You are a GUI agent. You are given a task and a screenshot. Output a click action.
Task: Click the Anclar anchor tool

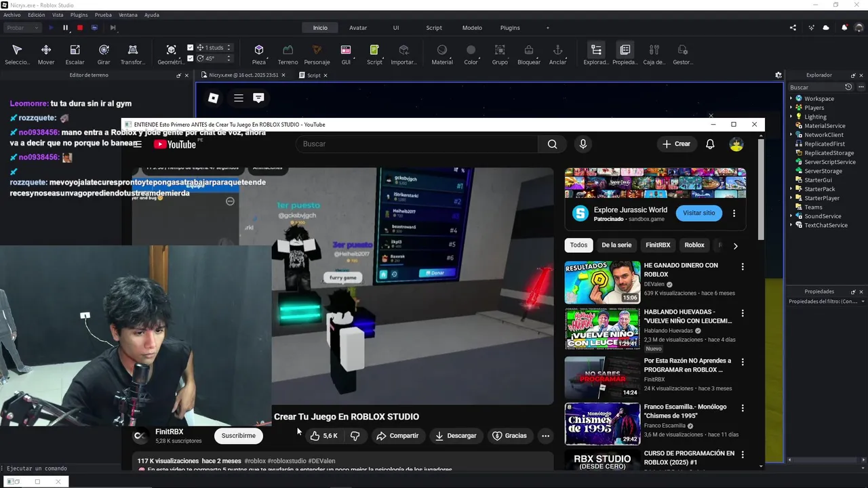(557, 54)
